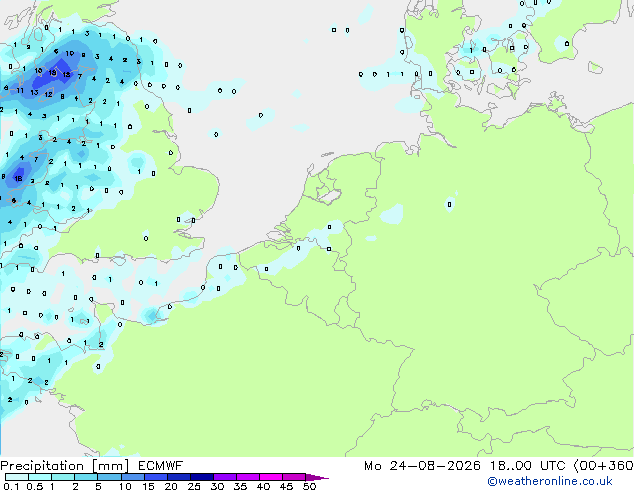This screenshot has height=490, width=634.
Task: Click the "11" precipitation value on the map
Action: coord(20,90)
